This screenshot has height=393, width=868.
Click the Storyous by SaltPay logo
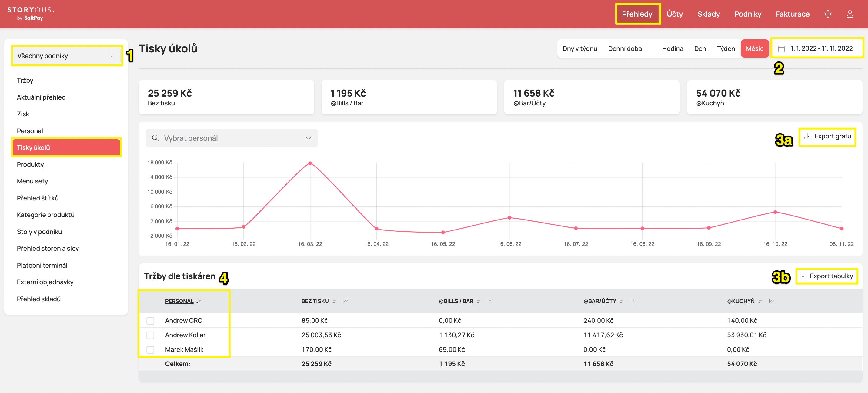point(31,13)
